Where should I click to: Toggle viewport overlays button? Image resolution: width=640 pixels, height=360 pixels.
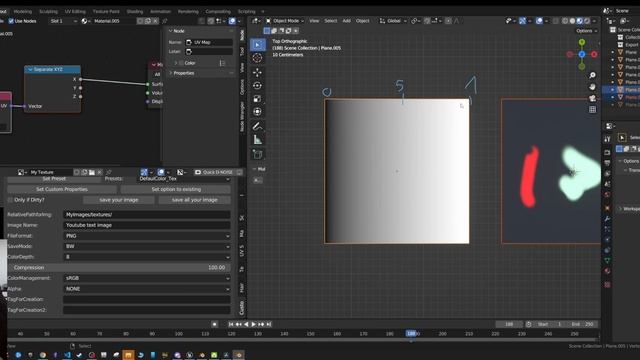(x=539, y=21)
